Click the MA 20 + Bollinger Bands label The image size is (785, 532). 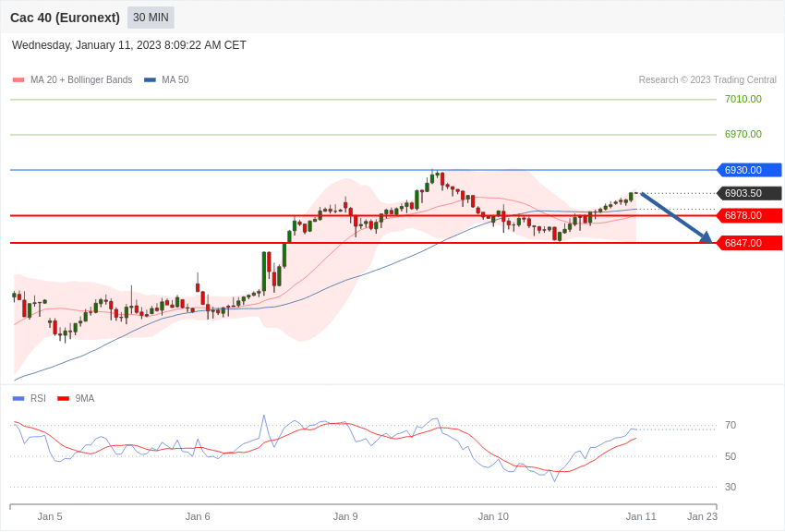[x=81, y=80]
